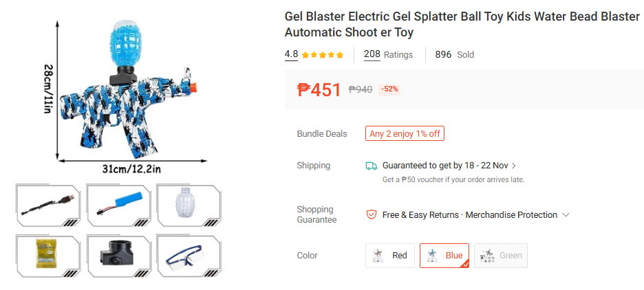Expand shipping delivery date details chevron
Image resolution: width=644 pixels, height=290 pixels.
point(514,166)
